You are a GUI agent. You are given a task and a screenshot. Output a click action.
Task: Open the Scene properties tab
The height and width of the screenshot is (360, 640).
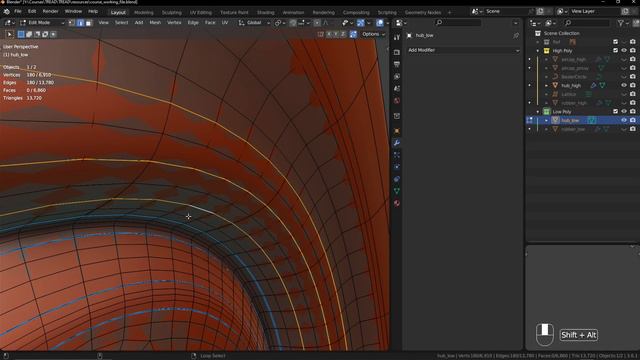397,88
